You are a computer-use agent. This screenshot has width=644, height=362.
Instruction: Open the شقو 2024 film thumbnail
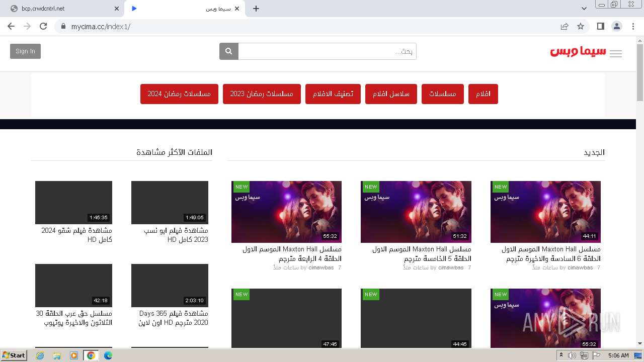pyautogui.click(x=73, y=203)
